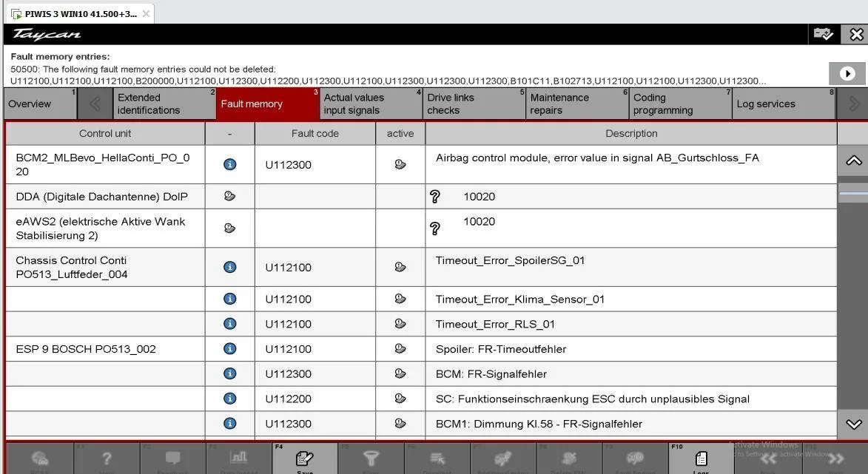Viewport: 868px width, 474px height.
Task: Click the F4 Save toolbar button
Action: click(304, 458)
